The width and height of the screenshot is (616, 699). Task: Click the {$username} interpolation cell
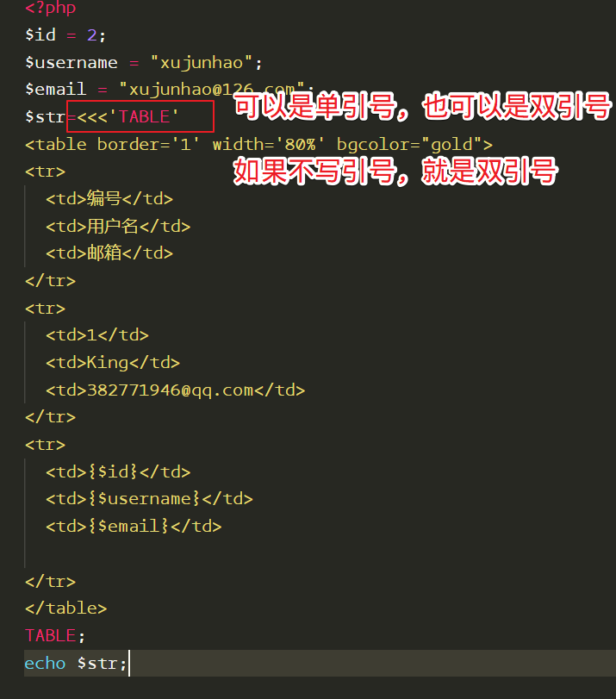(149, 498)
